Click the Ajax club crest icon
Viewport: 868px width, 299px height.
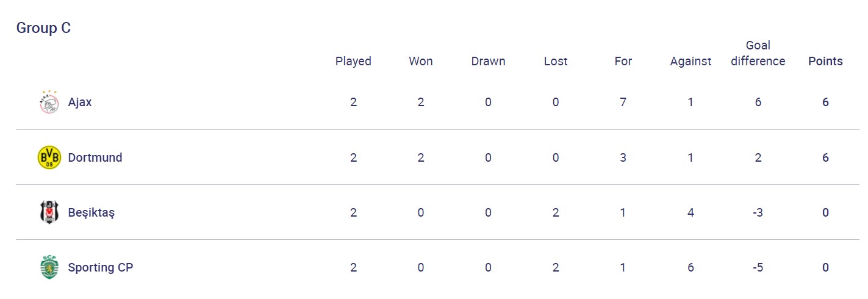click(49, 102)
